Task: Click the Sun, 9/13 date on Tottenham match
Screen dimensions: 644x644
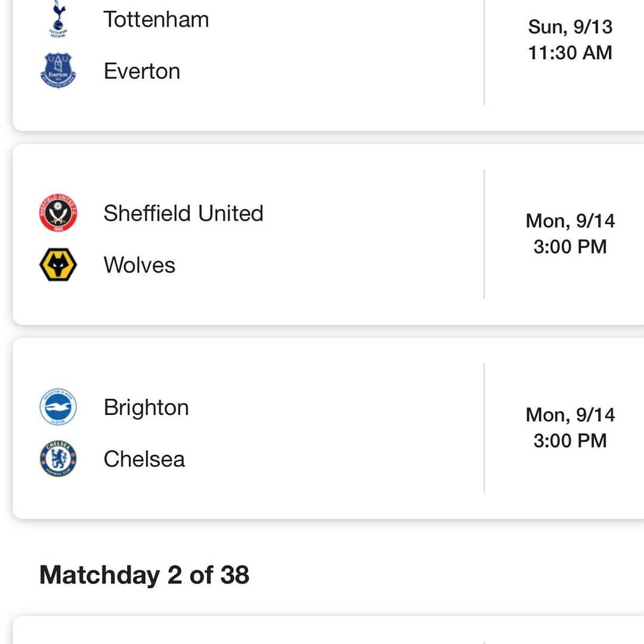Action: click(570, 27)
